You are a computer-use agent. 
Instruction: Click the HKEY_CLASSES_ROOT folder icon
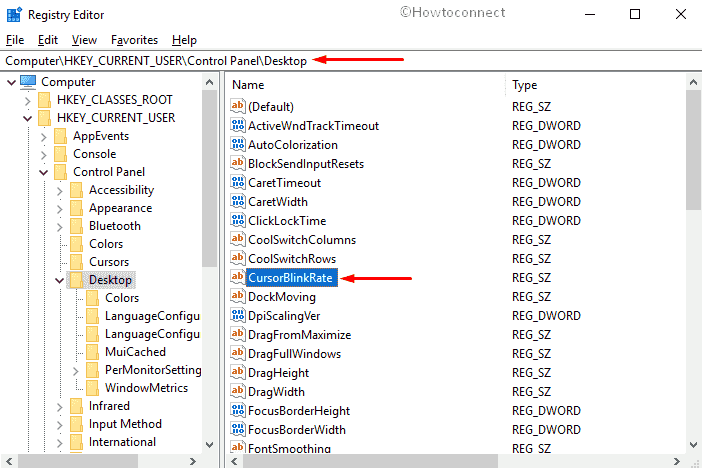coord(44,100)
